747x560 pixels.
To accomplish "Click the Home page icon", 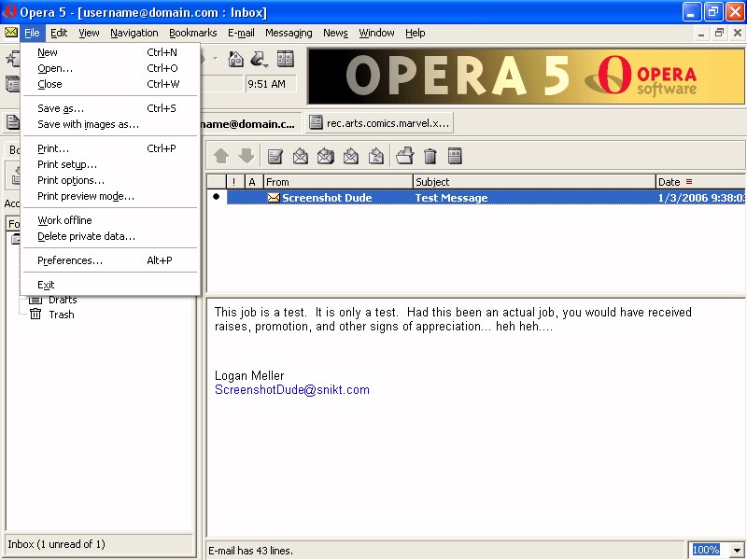I will click(235, 59).
